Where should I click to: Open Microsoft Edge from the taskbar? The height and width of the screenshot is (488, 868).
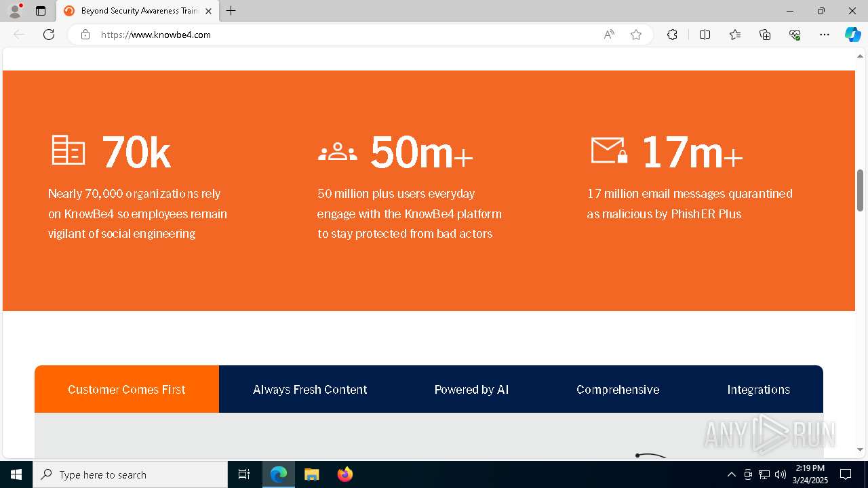(x=279, y=474)
